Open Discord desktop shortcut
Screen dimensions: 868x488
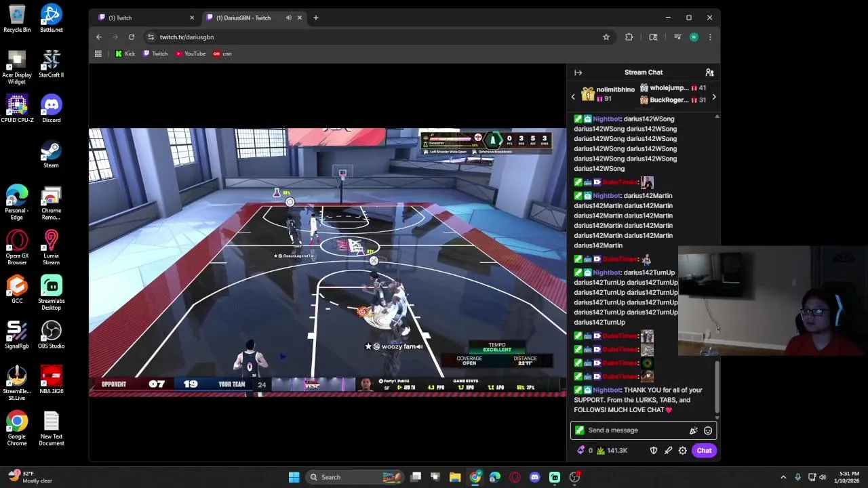coord(52,109)
